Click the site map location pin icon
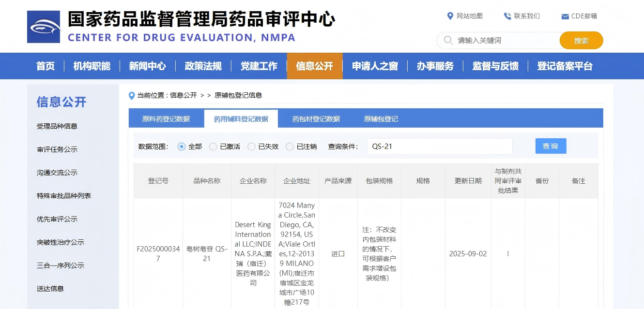This screenshot has height=309, width=644. click(450, 16)
